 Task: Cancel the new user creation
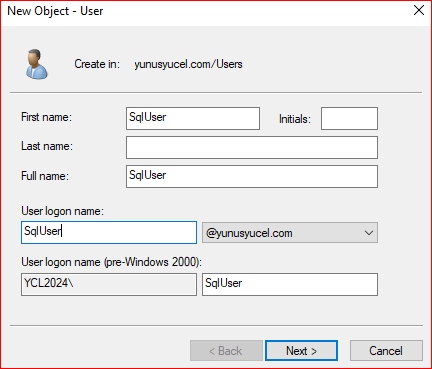click(386, 351)
